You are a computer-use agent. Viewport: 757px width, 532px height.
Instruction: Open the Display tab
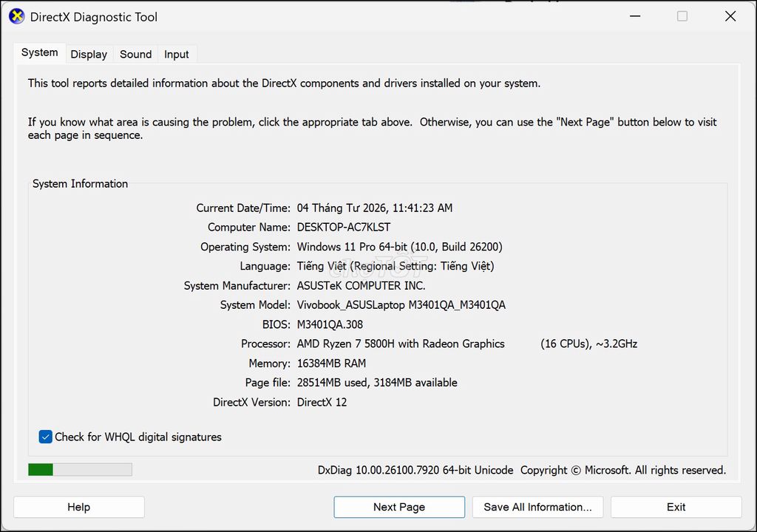coord(89,54)
